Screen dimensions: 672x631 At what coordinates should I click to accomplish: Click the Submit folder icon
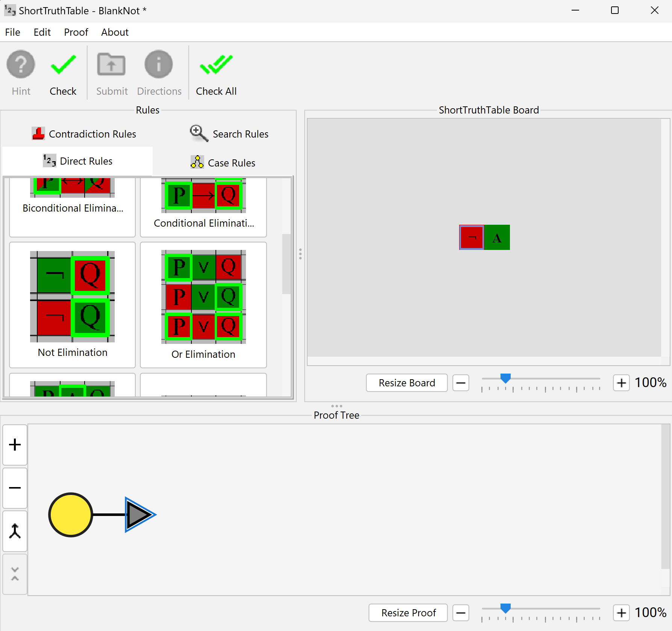(111, 64)
